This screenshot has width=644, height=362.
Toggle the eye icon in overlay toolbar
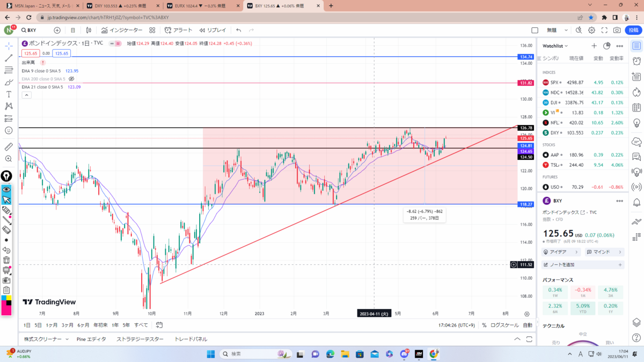6,190
